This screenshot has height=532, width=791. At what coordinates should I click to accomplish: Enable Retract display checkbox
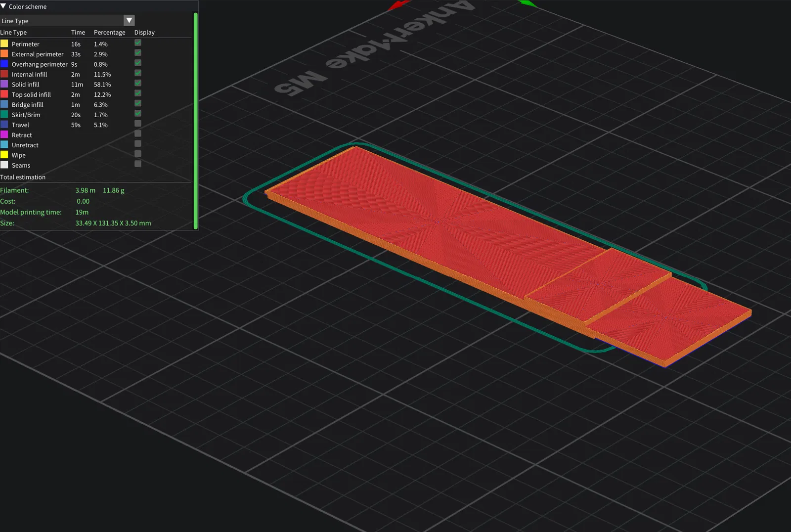pyautogui.click(x=138, y=134)
